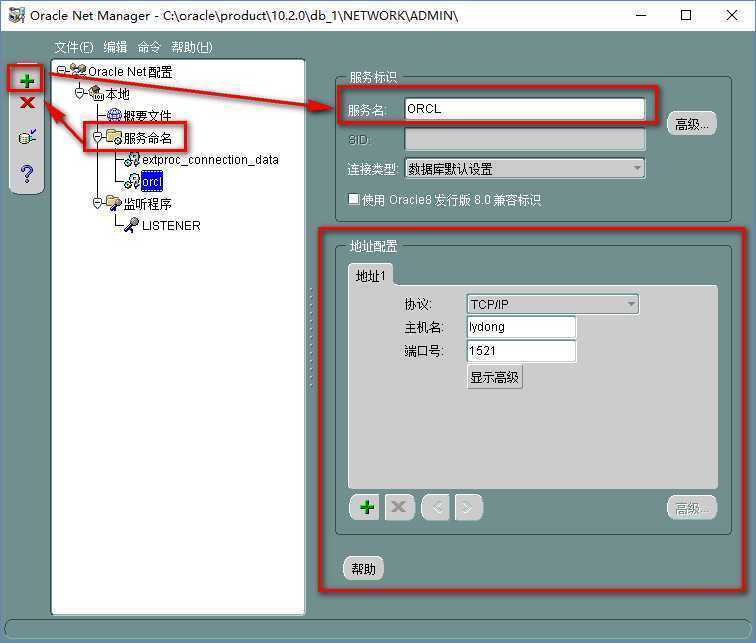Viewport: 756px width, 643px height.
Task: Click the gray X remove address button
Action: [399, 507]
